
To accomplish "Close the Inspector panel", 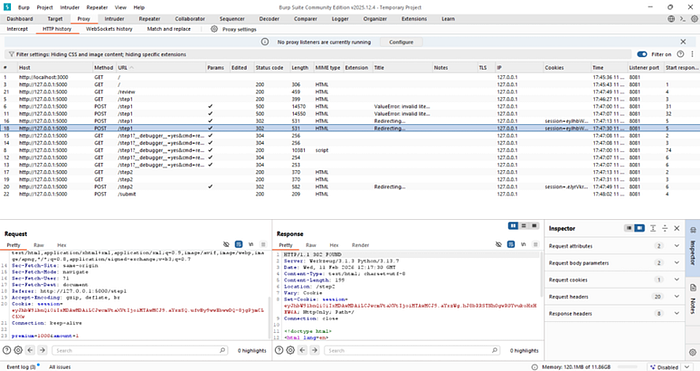I will coord(677,228).
